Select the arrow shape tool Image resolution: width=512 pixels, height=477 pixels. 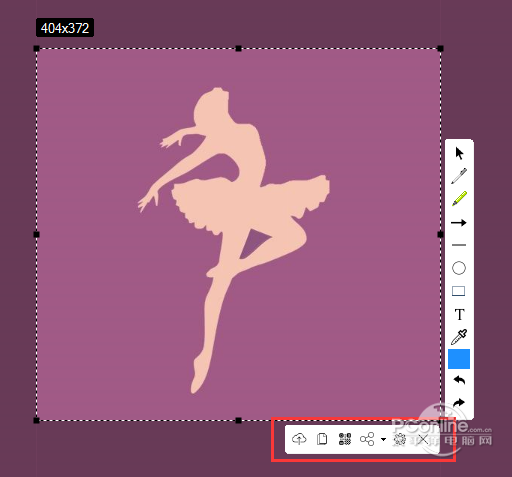[x=459, y=223]
